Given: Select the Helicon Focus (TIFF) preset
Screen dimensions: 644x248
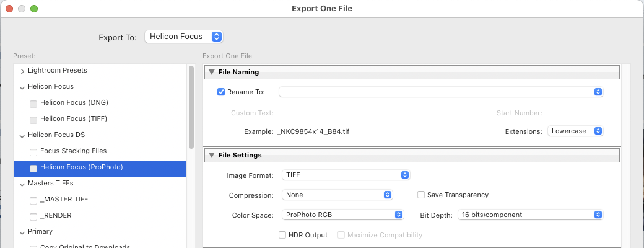Looking at the screenshot, I should [74, 118].
